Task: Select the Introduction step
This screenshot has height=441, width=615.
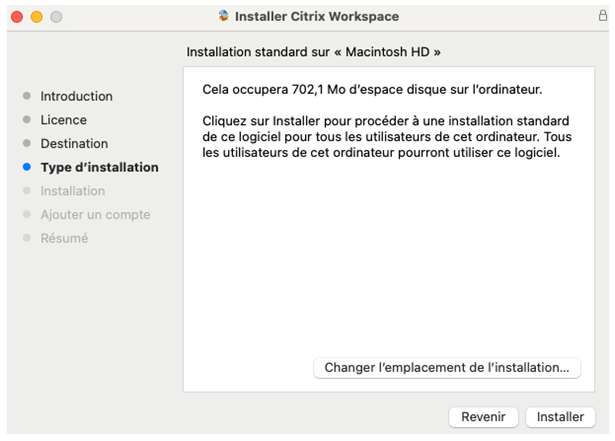Action: coord(76,96)
